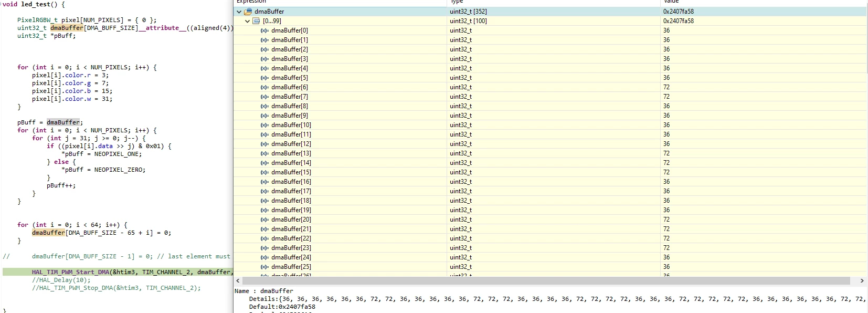Select the dmaBuffer[3] row

[x=550, y=59]
